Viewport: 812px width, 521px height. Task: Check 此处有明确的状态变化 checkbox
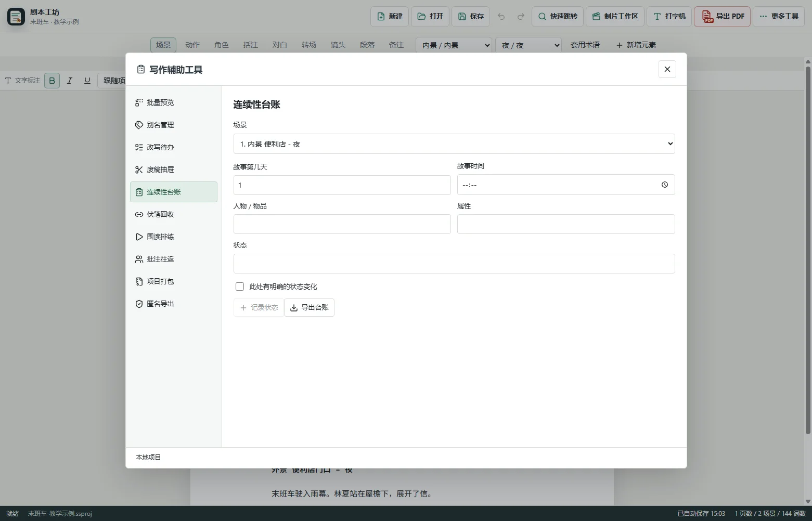240,286
